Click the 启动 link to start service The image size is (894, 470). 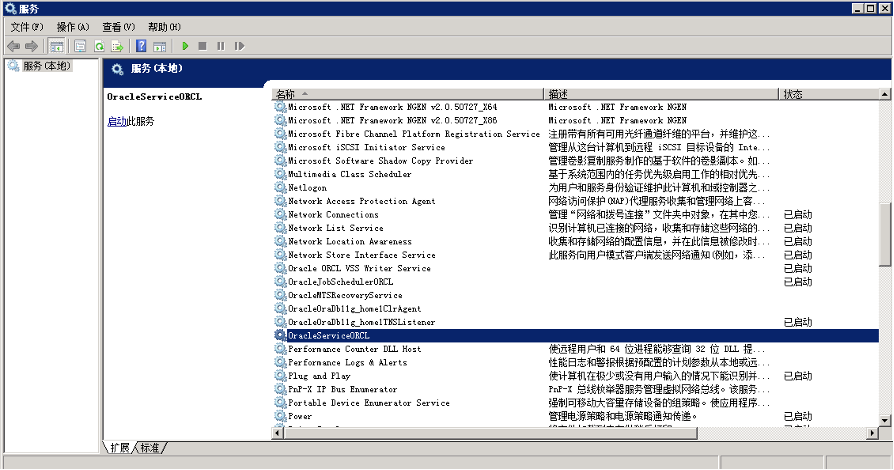117,121
